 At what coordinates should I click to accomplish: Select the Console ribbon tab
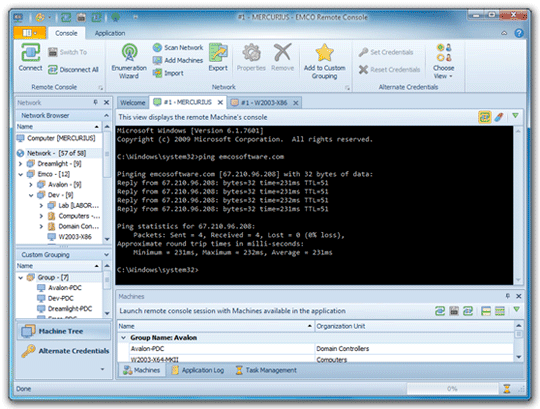[66, 33]
